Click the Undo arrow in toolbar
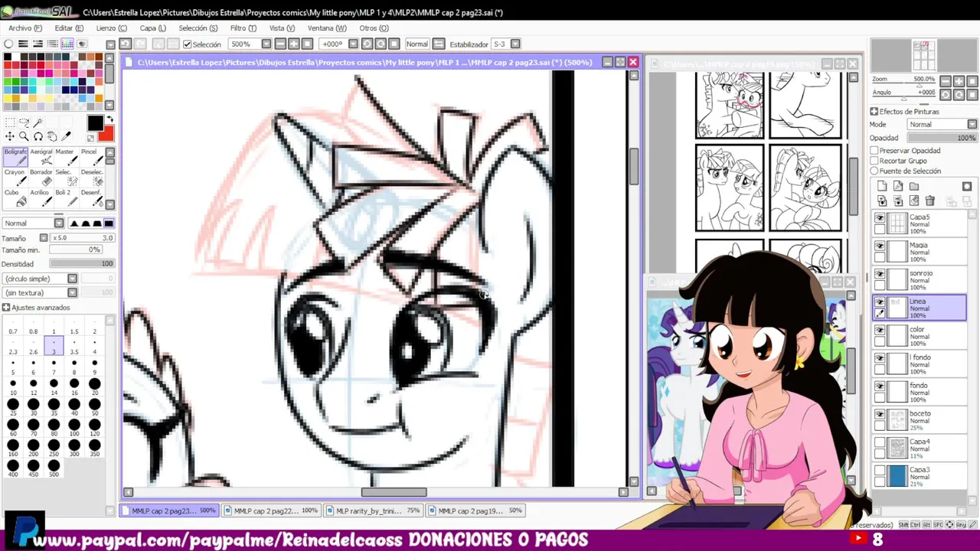This screenshot has width=980, height=551. (125, 44)
